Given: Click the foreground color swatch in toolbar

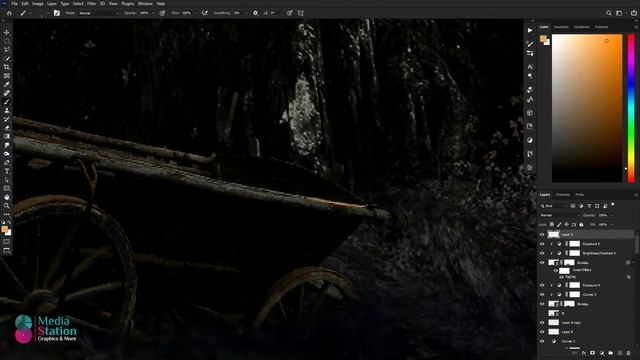Looking at the screenshot, I should pyautogui.click(x=5, y=229).
